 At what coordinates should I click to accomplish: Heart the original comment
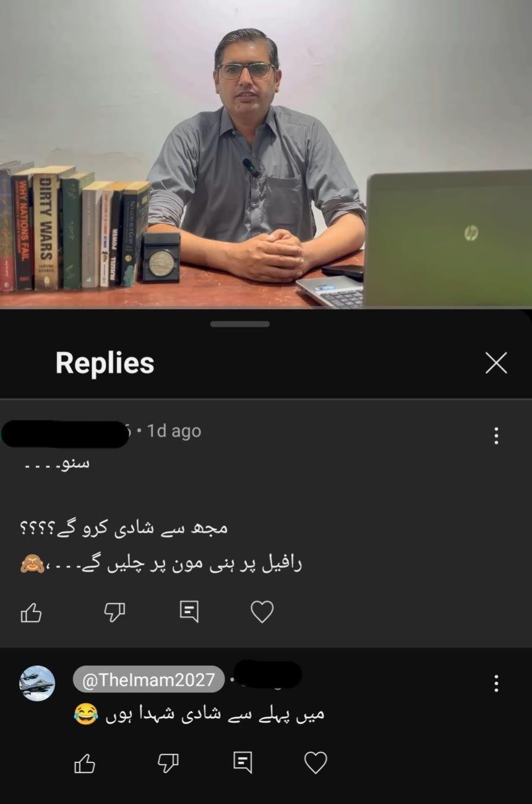pos(262,612)
